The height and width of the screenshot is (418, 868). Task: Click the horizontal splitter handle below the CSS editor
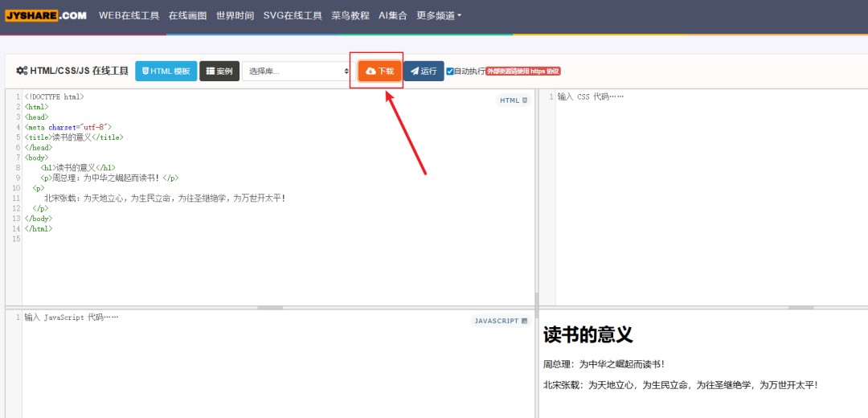[801, 307]
